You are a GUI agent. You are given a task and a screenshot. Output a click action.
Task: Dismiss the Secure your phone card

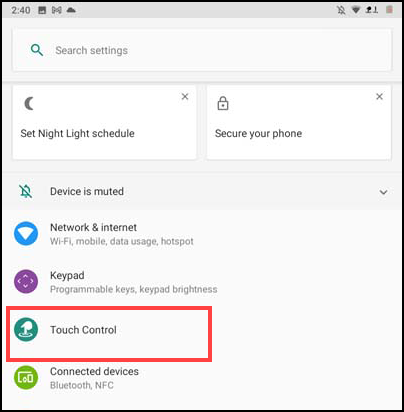[x=379, y=97]
